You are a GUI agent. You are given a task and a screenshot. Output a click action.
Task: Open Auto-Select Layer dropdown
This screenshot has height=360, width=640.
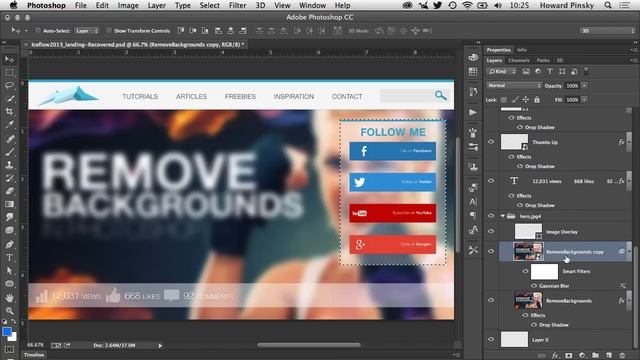87,31
